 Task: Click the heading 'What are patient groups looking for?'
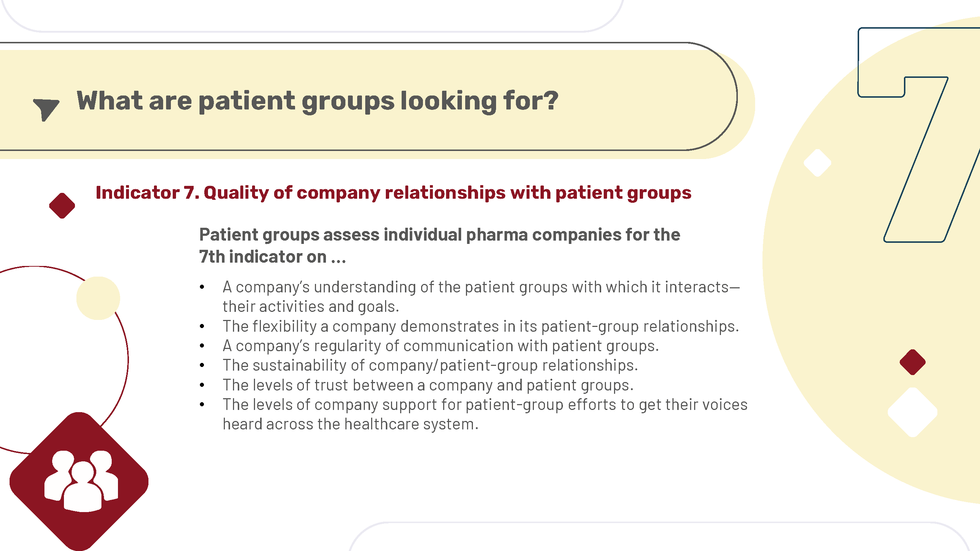(317, 101)
